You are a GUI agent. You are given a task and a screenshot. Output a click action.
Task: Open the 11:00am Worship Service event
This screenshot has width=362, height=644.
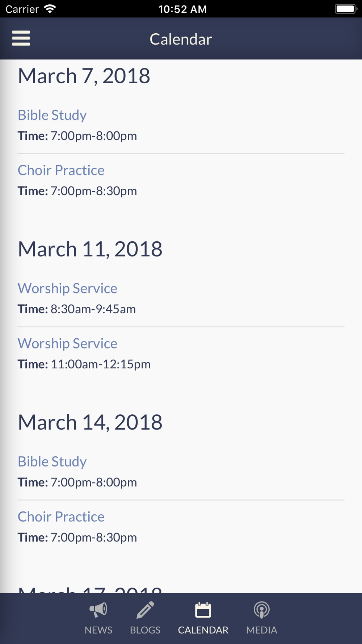pos(67,343)
